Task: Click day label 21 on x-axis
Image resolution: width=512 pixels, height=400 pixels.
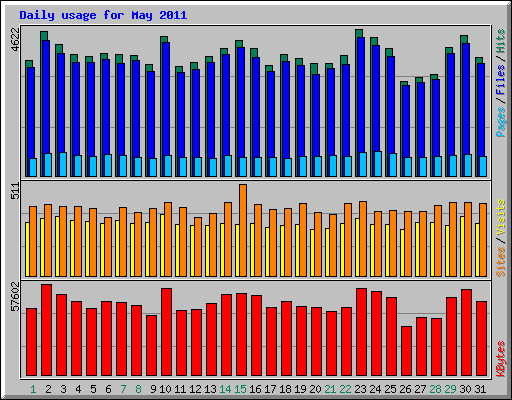Action: tap(330, 389)
